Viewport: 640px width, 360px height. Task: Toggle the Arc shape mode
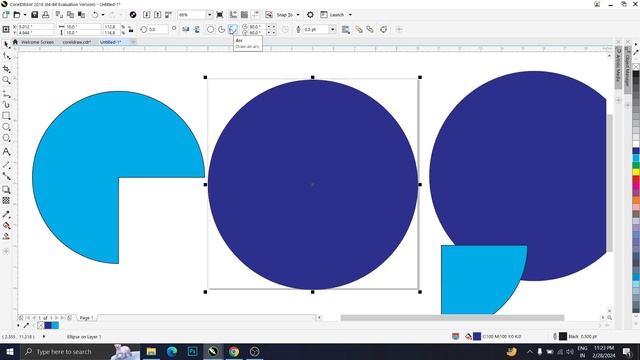tap(233, 29)
